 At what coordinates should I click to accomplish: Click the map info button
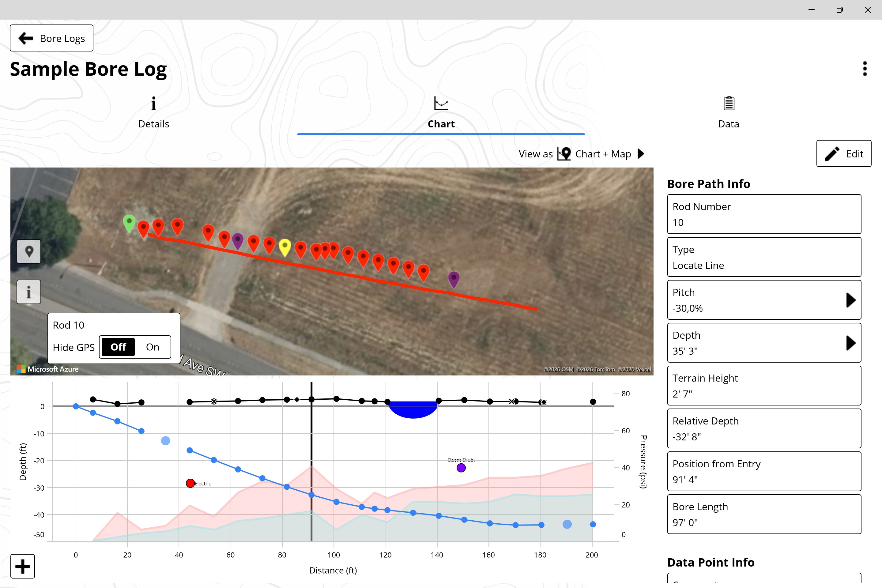pos(29,292)
